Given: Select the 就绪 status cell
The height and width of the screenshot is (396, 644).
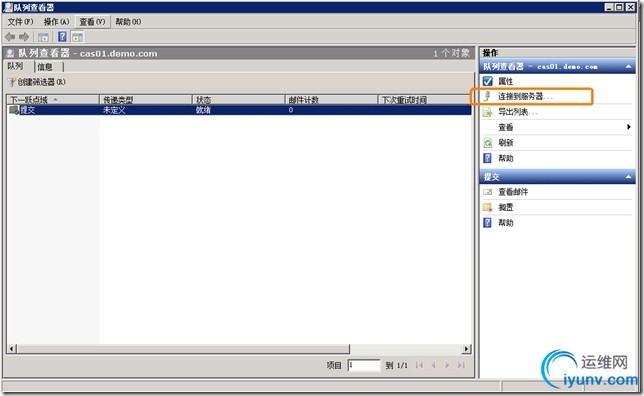Looking at the screenshot, I should click(203, 110).
